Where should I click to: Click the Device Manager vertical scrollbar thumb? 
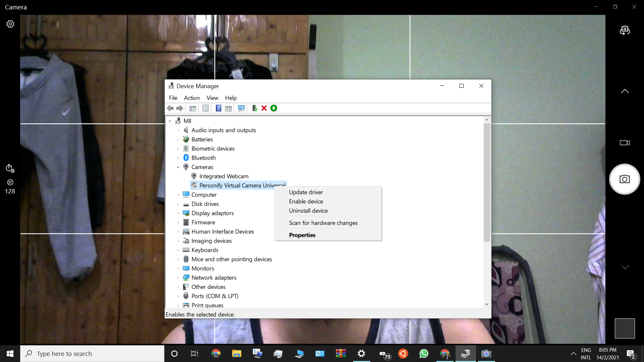click(x=487, y=183)
